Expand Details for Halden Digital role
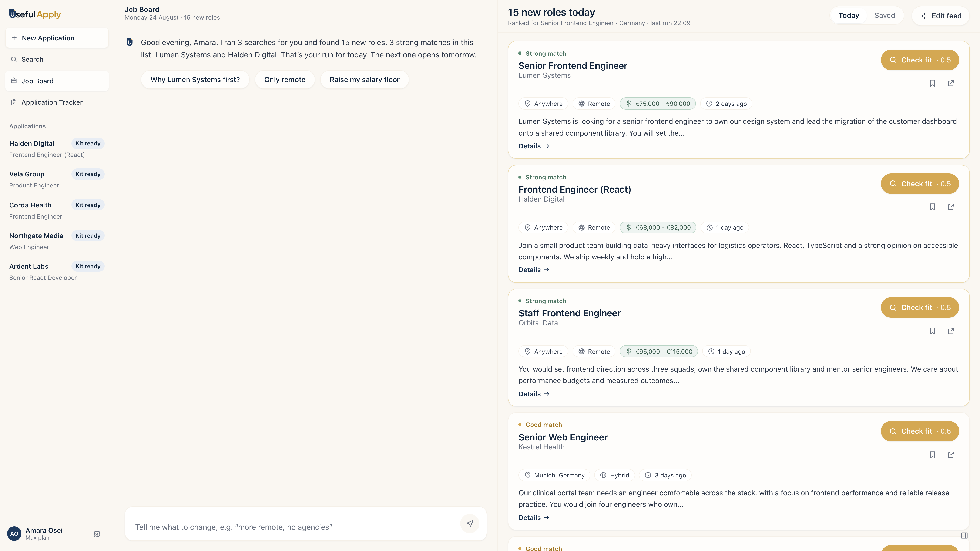The width and height of the screenshot is (980, 551). (x=534, y=270)
